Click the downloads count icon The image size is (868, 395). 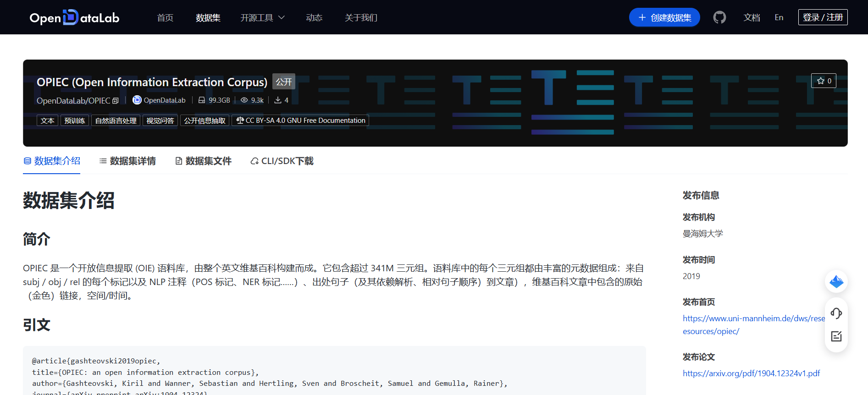[x=277, y=100]
